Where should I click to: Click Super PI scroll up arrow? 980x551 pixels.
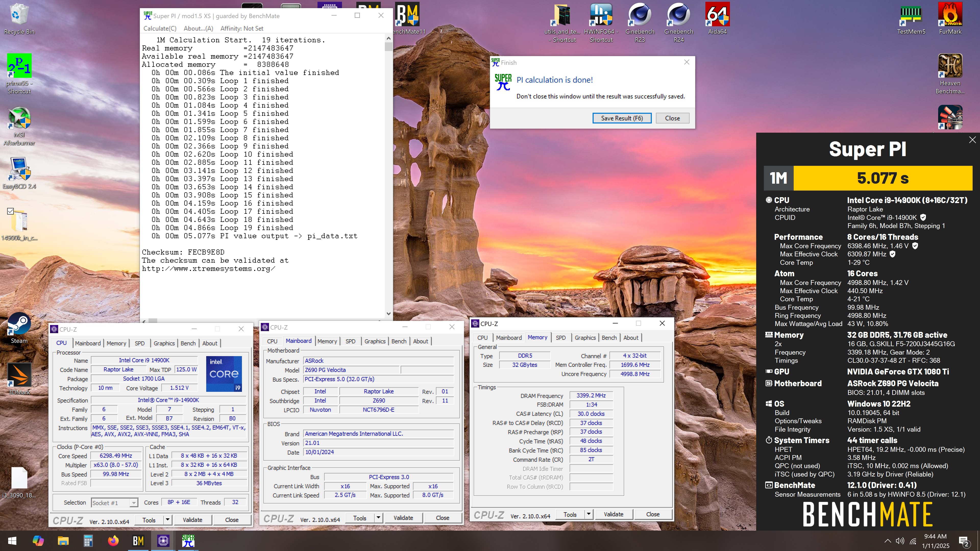point(388,39)
